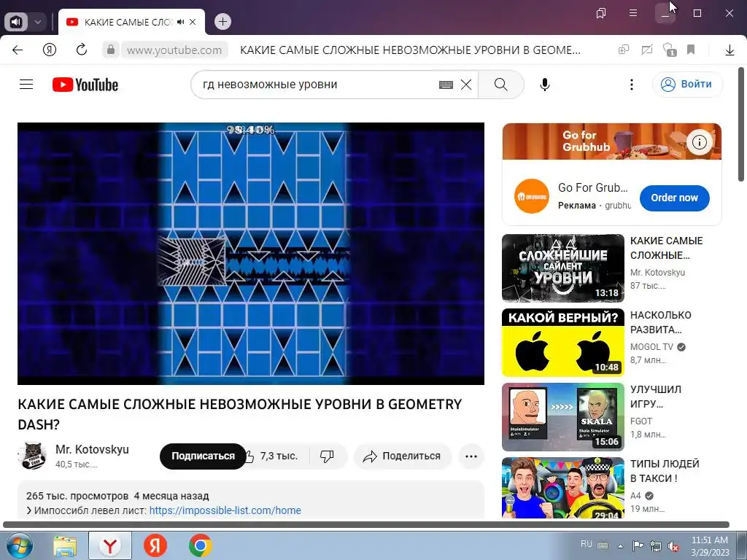Screen dimensions: 747x560
Task: Open КАКИЕ САМЫЕ СЛОЖНЫЕ recommended video title
Action: 666,248
